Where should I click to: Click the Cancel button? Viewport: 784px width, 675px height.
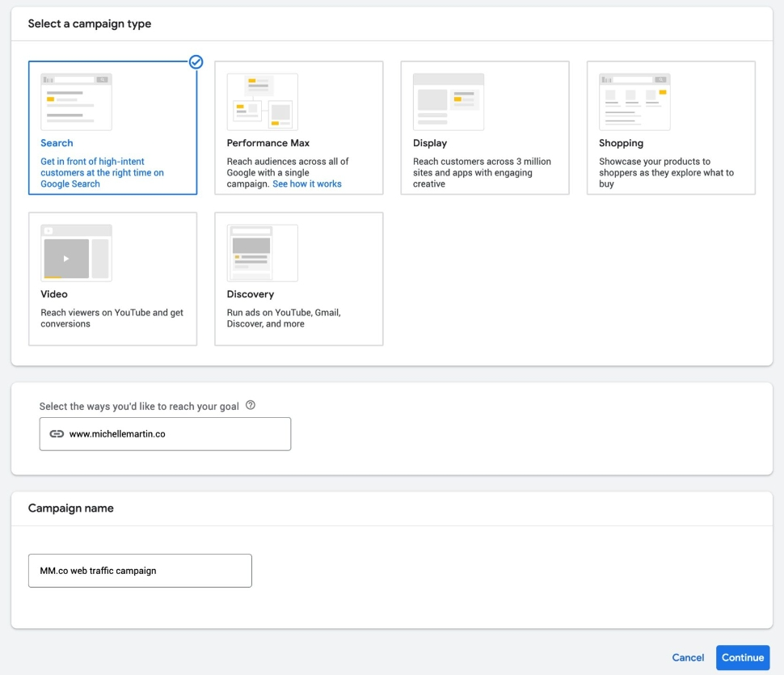688,658
